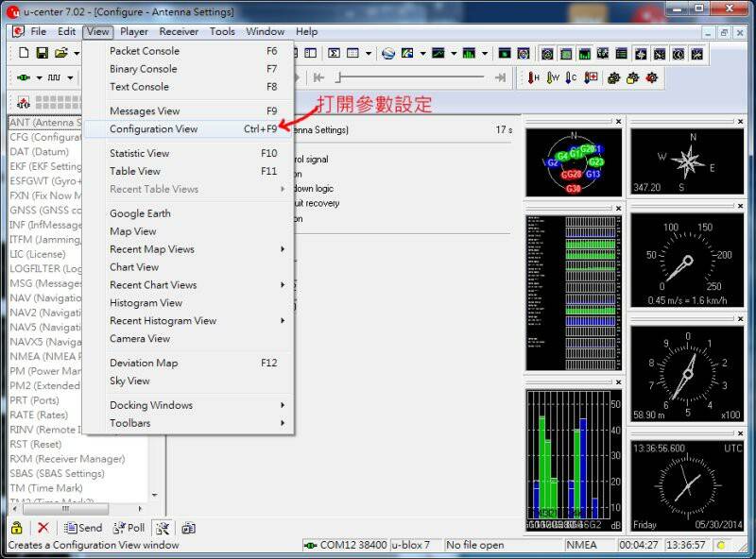The height and width of the screenshot is (559, 756).
Task: Click the green receiver connection icon
Action: [x=24, y=77]
